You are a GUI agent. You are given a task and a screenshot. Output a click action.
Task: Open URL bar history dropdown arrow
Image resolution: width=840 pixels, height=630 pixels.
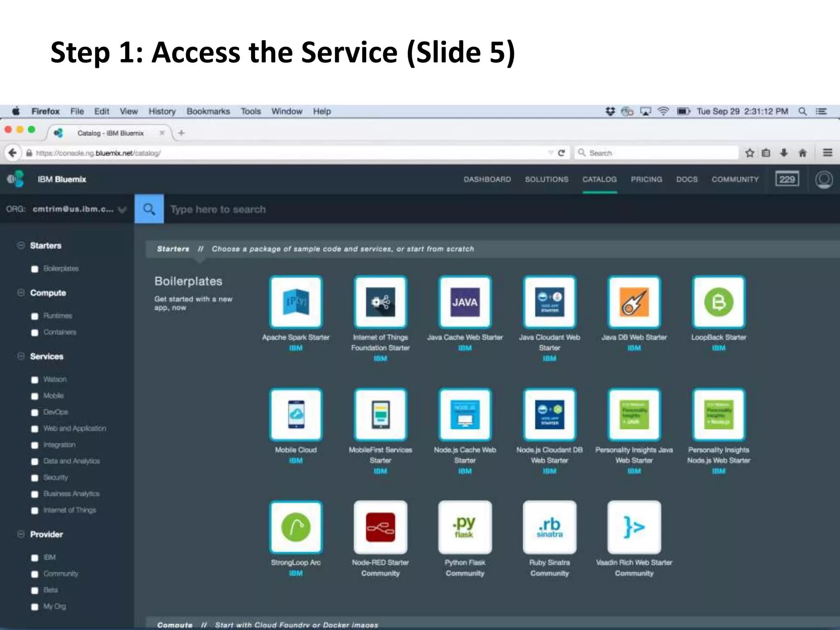click(550, 153)
